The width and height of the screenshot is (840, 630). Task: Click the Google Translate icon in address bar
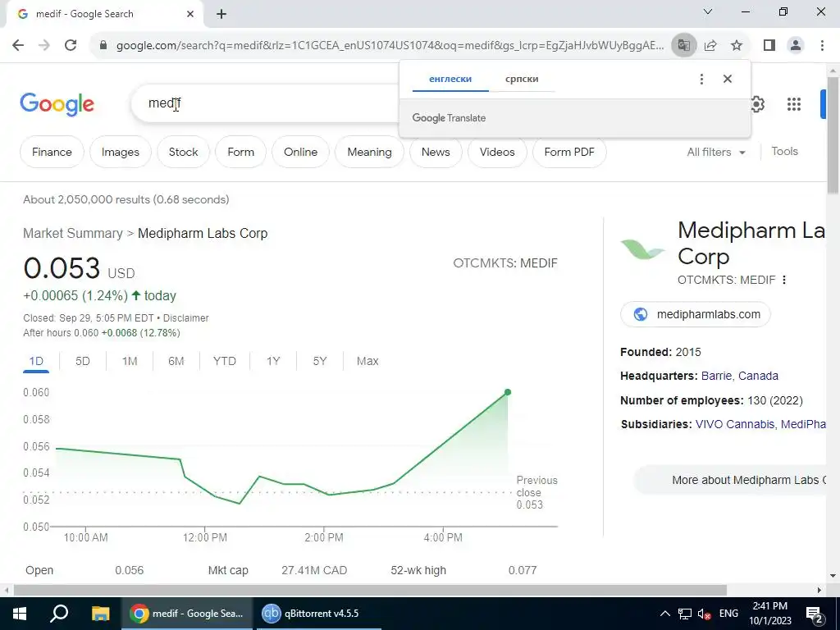(x=683, y=45)
